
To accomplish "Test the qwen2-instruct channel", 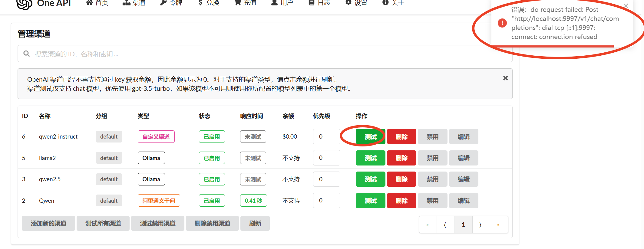I will click(x=370, y=137).
